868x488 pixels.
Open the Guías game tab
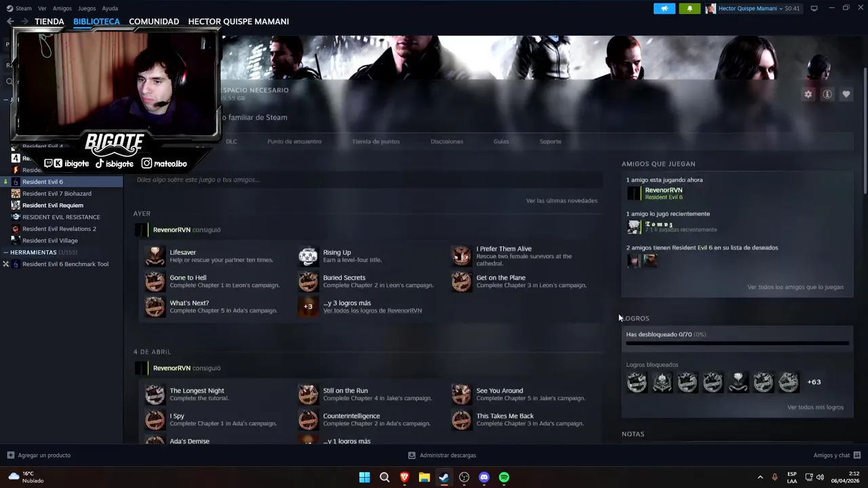point(501,142)
